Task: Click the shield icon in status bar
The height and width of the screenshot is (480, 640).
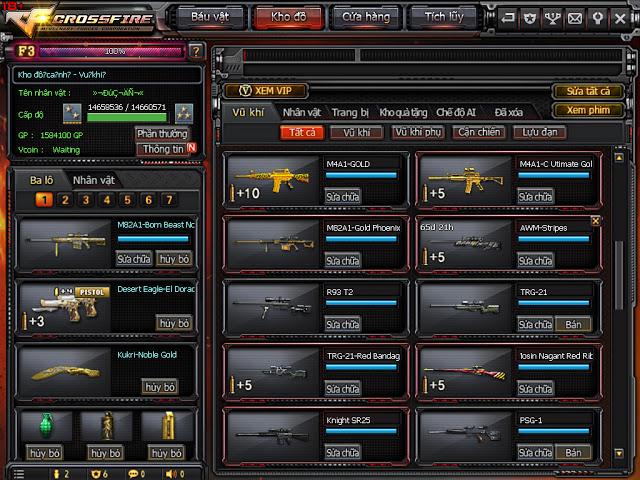Action: [96, 474]
